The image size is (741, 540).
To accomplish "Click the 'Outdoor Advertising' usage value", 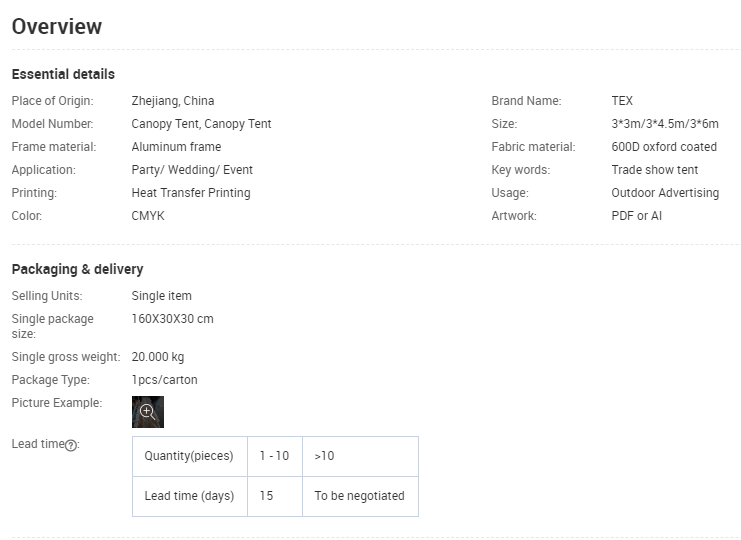I will point(665,193).
